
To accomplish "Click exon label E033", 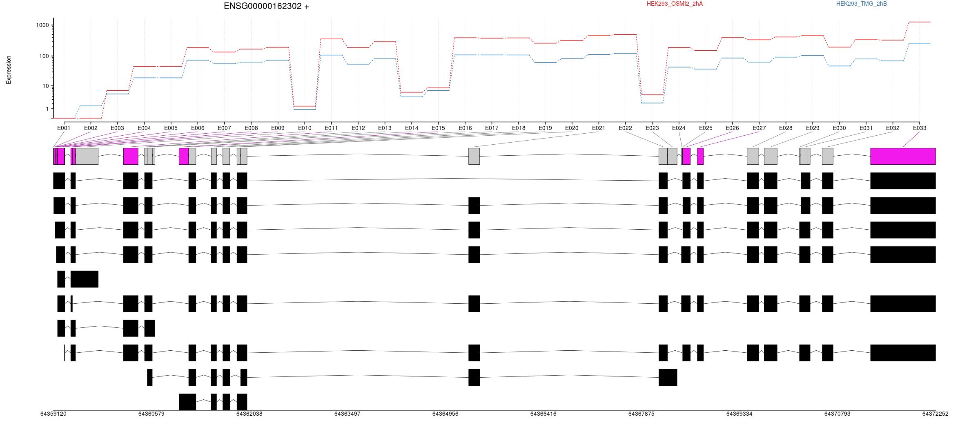I will pos(920,128).
